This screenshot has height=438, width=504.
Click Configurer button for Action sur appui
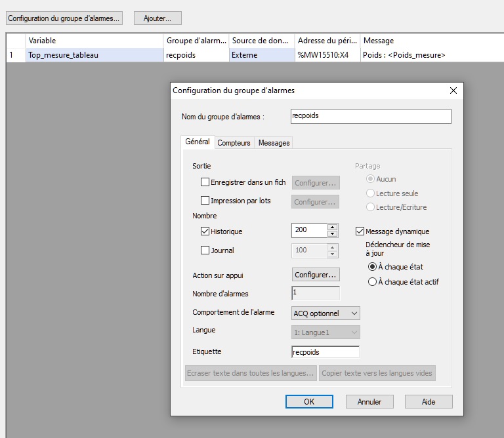pos(316,275)
